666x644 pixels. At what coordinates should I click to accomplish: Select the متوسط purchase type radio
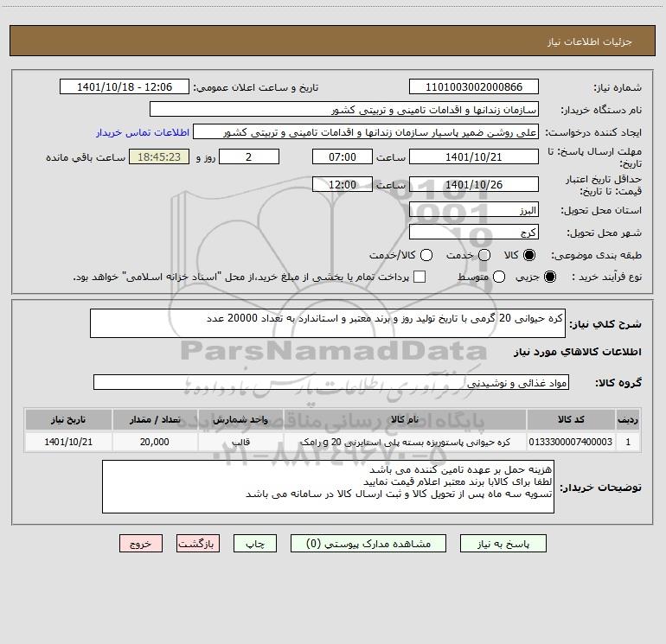(x=499, y=277)
